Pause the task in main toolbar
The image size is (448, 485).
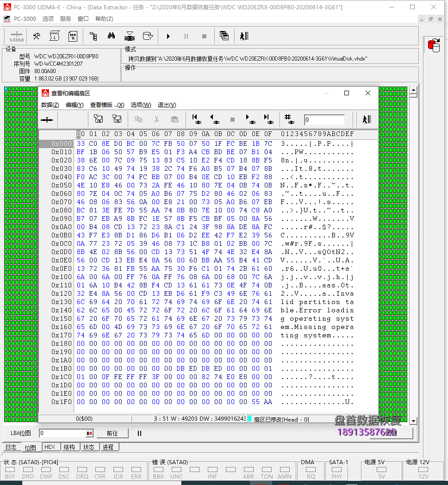186,37
